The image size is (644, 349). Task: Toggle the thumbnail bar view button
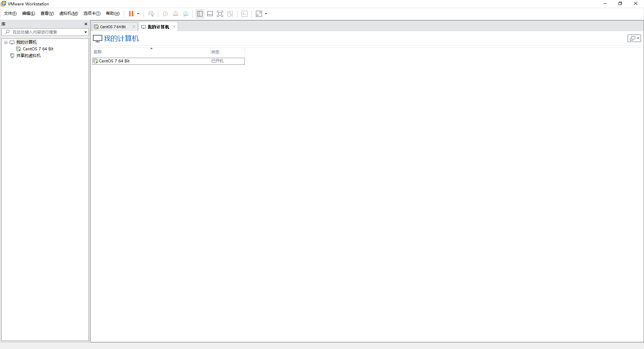pos(210,14)
